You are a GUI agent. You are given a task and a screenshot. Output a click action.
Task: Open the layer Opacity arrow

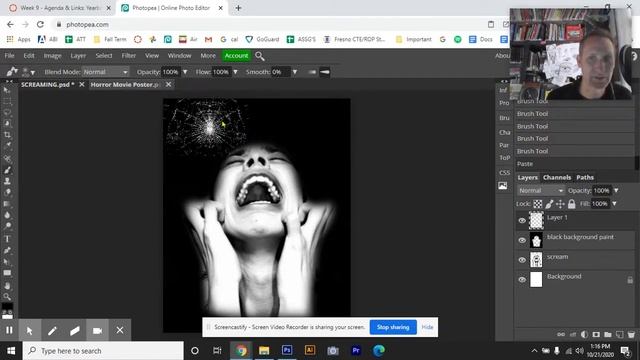coord(616,191)
